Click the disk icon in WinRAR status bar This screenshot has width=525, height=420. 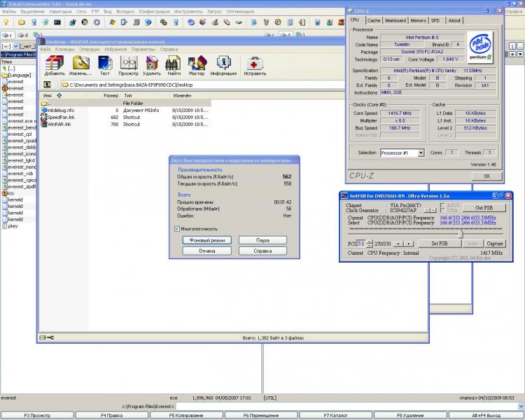tap(43, 337)
